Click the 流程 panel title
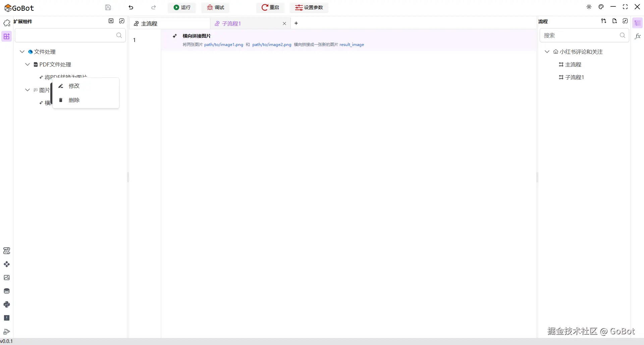The width and height of the screenshot is (644, 345). (x=543, y=21)
